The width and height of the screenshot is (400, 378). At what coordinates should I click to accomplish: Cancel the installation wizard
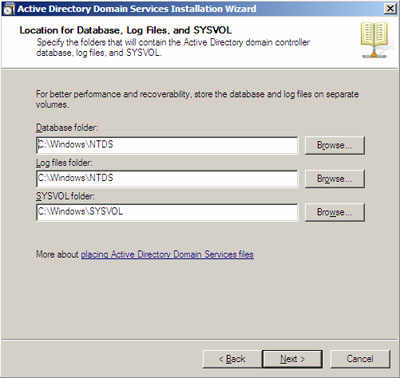click(360, 359)
